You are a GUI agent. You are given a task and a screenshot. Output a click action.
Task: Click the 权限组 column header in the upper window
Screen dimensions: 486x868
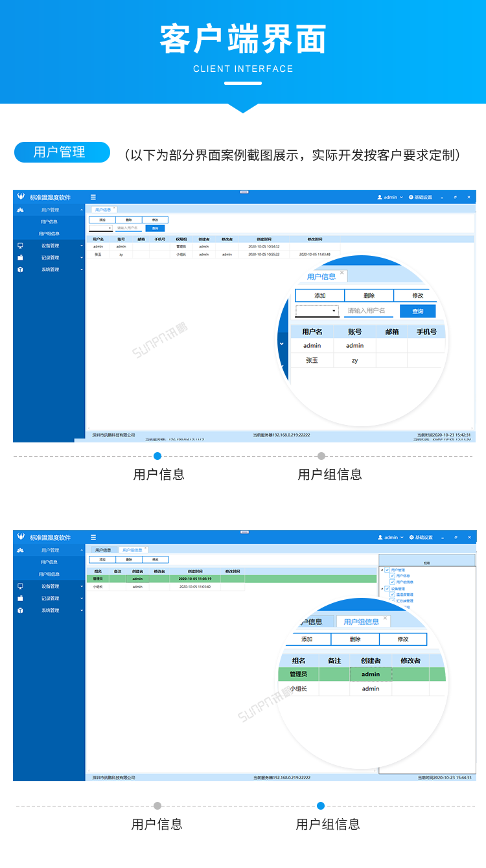pos(181,239)
